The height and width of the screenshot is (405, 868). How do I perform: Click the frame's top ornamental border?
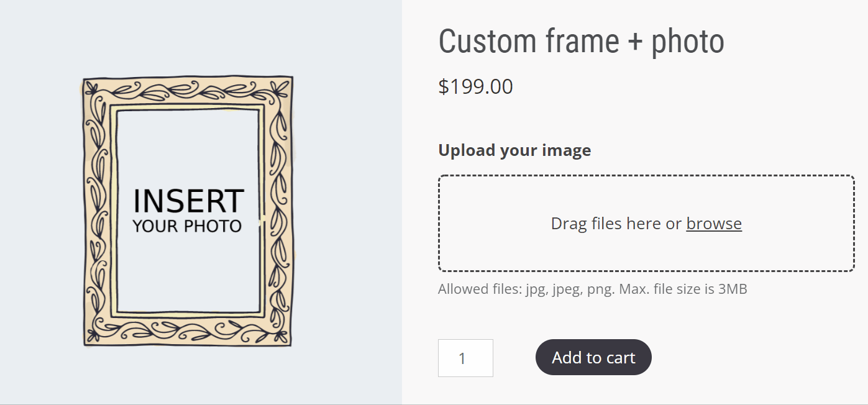[x=188, y=92]
